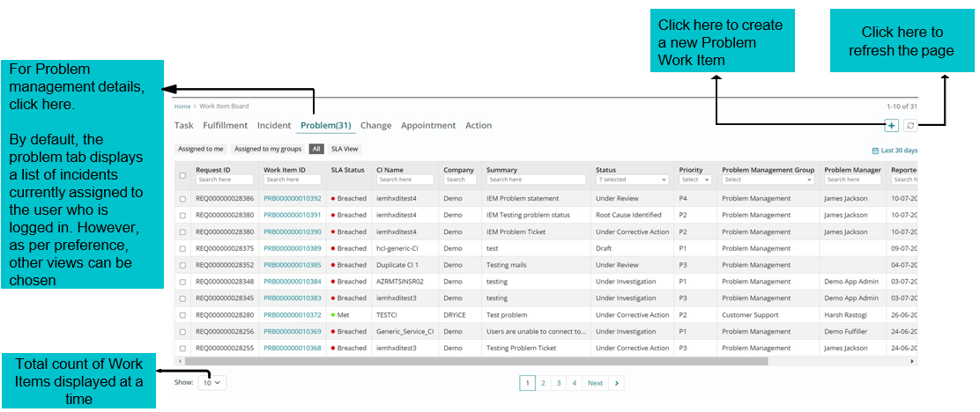
Task: Click Work Item ID search field
Action: [293, 180]
